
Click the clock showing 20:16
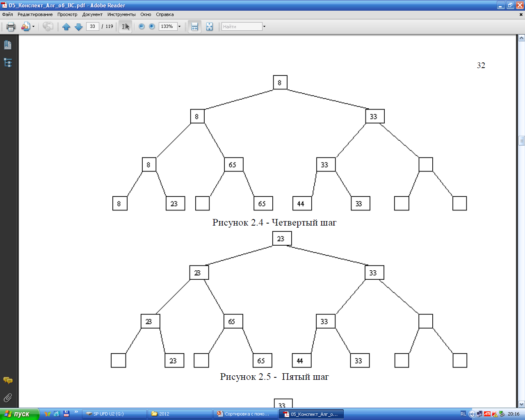(x=514, y=414)
